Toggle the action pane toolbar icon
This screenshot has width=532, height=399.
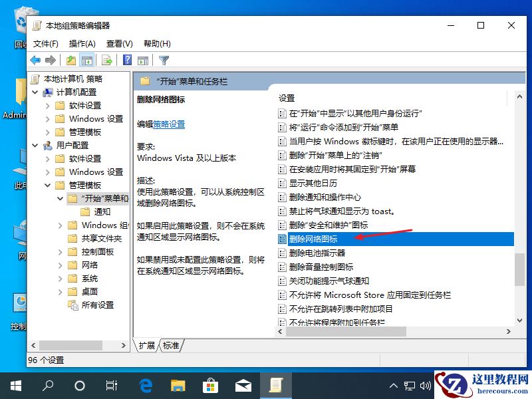click(142, 60)
